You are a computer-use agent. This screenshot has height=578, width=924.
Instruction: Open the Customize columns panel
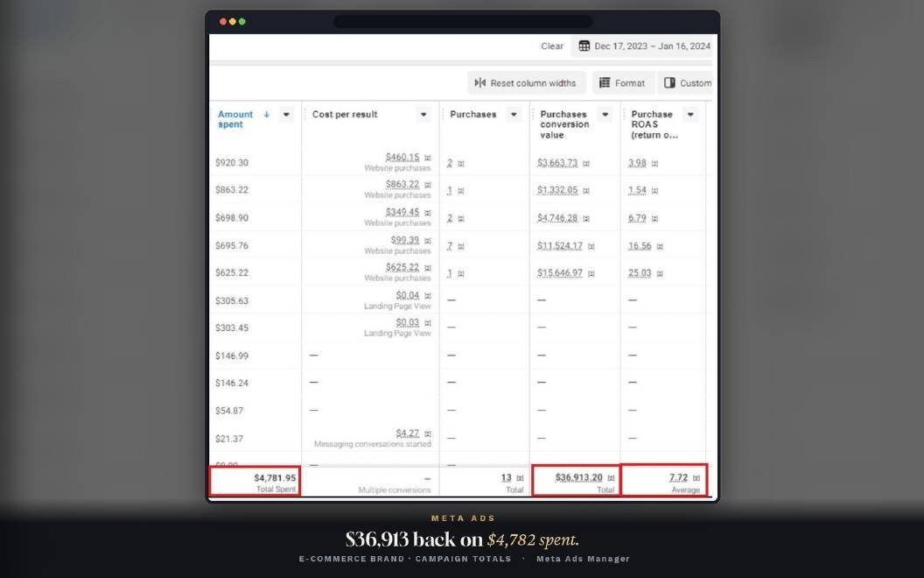685,83
